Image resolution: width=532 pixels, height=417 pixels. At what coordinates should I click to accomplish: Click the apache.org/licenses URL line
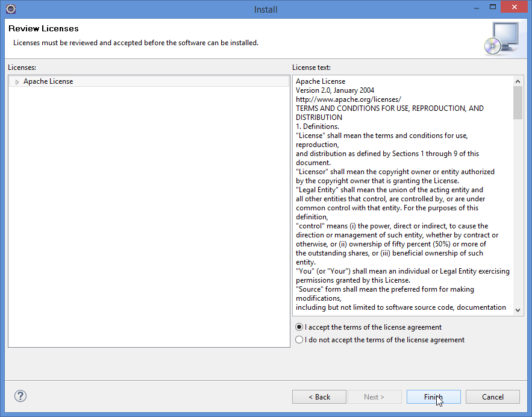click(348, 99)
